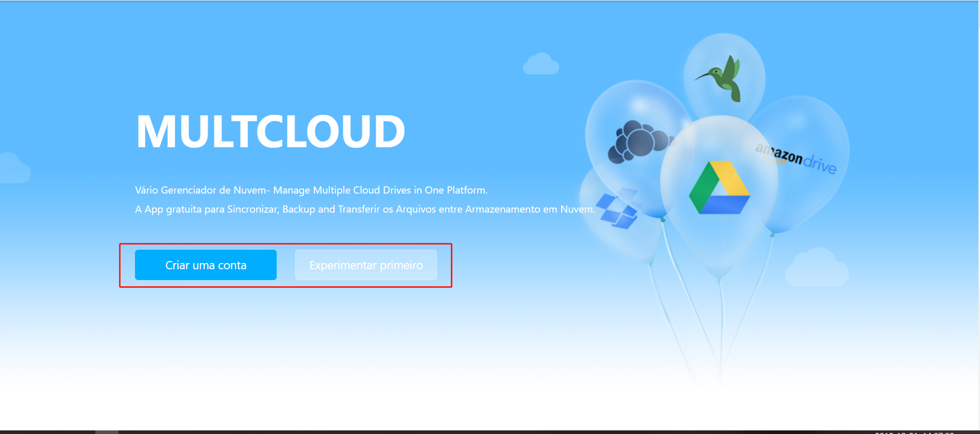Click the "Criar uma conta" button
Image resolution: width=980 pixels, height=434 pixels.
click(x=206, y=265)
